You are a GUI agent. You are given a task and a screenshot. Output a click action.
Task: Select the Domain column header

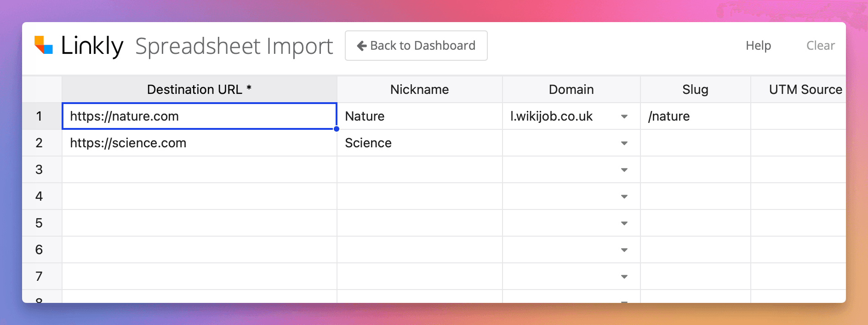pyautogui.click(x=571, y=89)
